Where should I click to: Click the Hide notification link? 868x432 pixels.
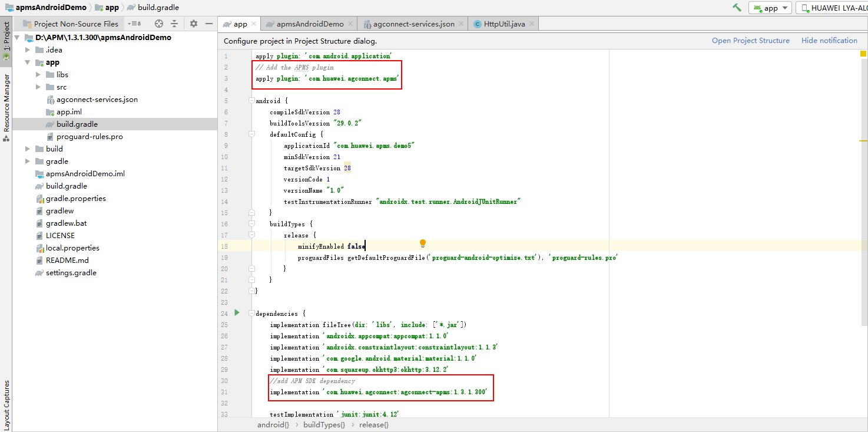tap(829, 41)
